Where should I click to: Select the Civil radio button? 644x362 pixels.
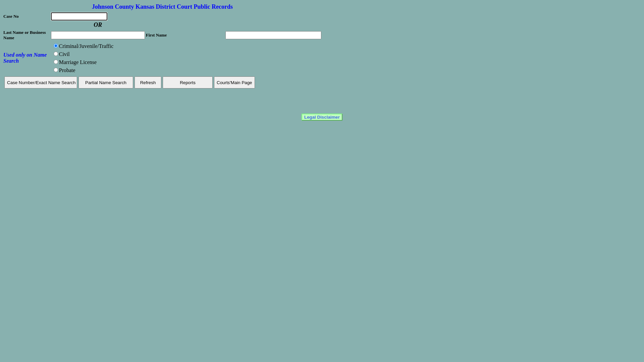(55, 54)
